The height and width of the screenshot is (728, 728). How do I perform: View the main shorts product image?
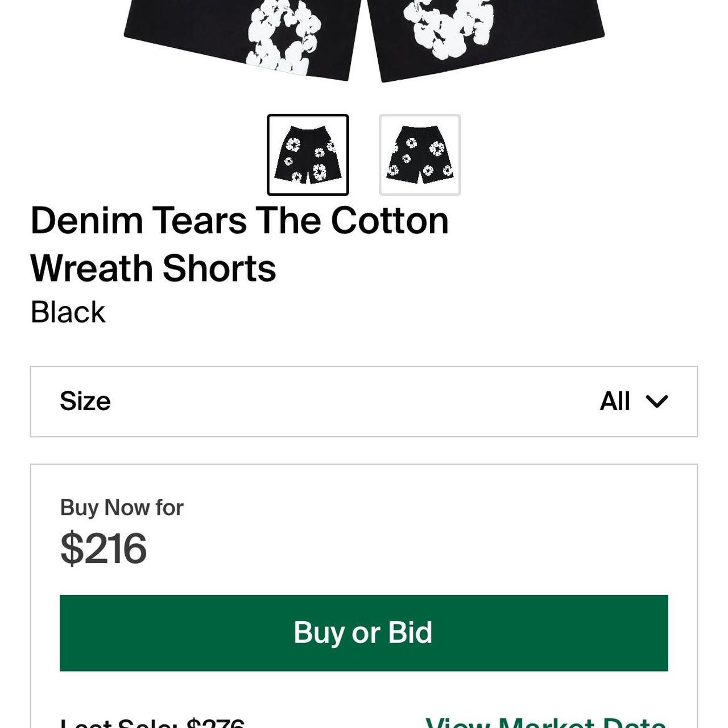click(x=364, y=40)
